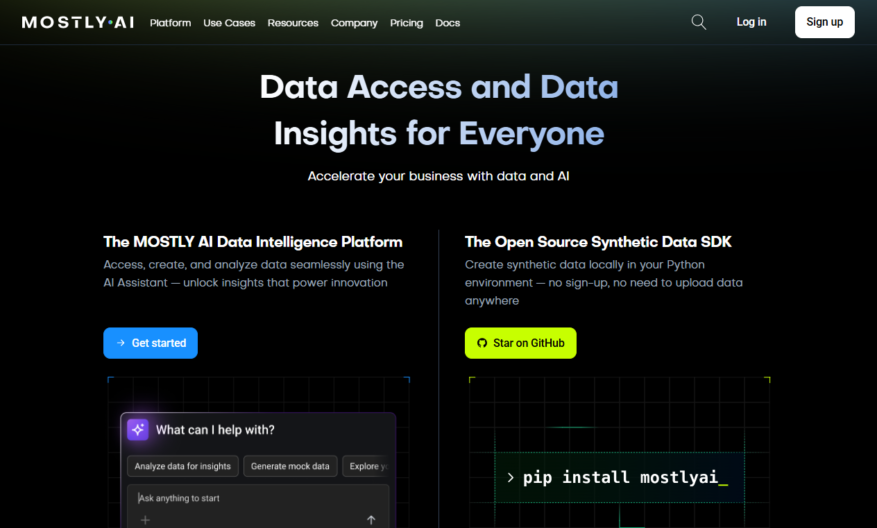Click the purple sparkle AI Assistant icon
The image size is (877, 528).
coord(138,430)
